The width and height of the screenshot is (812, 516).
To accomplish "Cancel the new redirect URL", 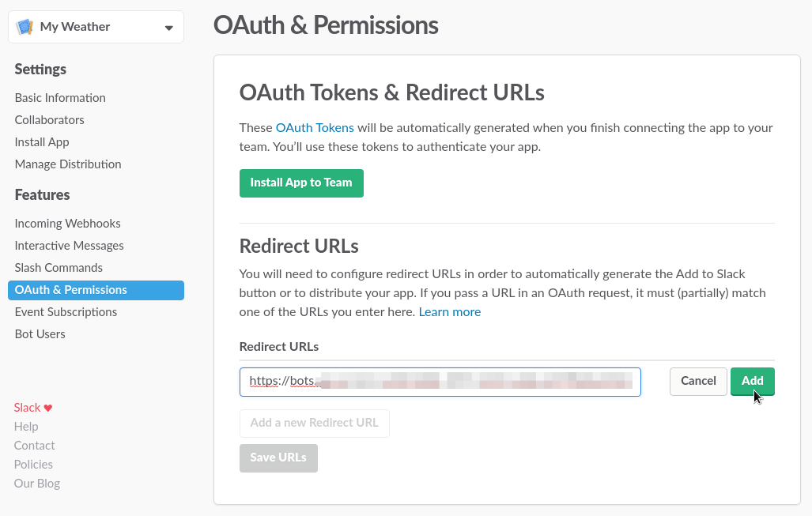I will tap(698, 381).
